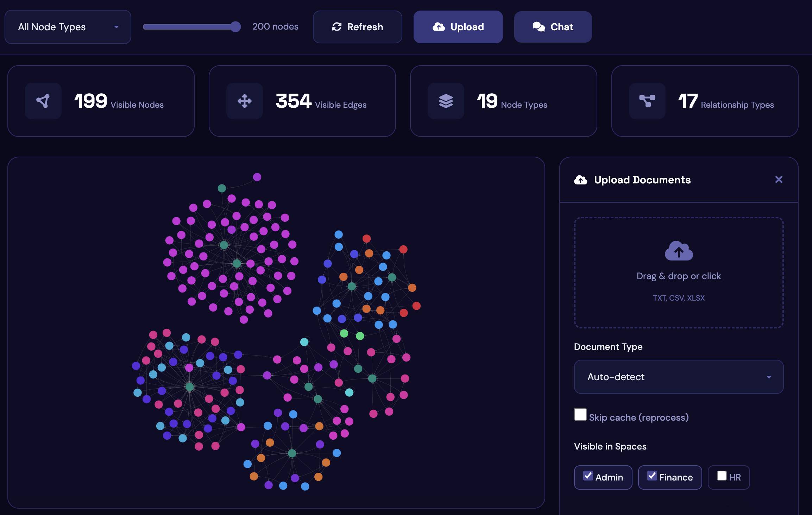This screenshot has width=812, height=515.
Task: Uncheck the Finance space checkbox
Action: click(x=652, y=476)
